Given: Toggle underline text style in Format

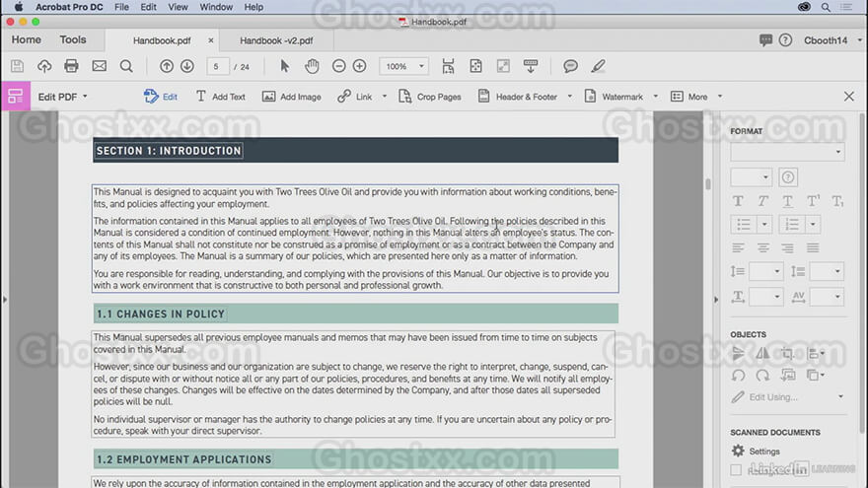Looking at the screenshot, I should pyautogui.click(x=787, y=201).
